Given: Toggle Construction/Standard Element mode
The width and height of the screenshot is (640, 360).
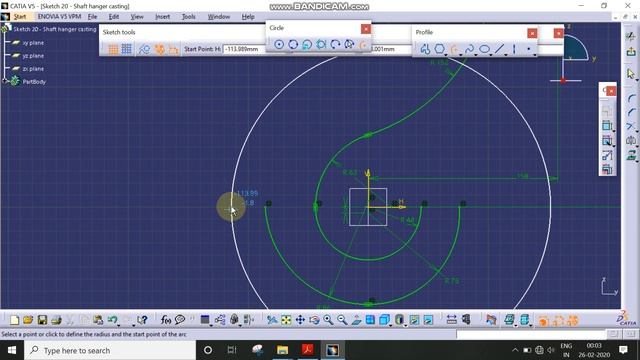Looking at the screenshot, I should coord(144,49).
